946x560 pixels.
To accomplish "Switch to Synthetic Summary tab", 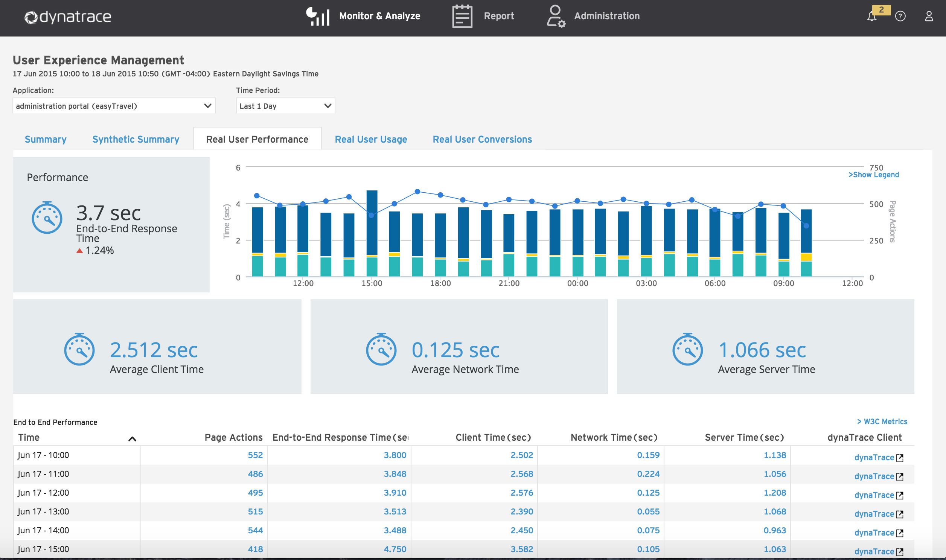I will coord(136,139).
